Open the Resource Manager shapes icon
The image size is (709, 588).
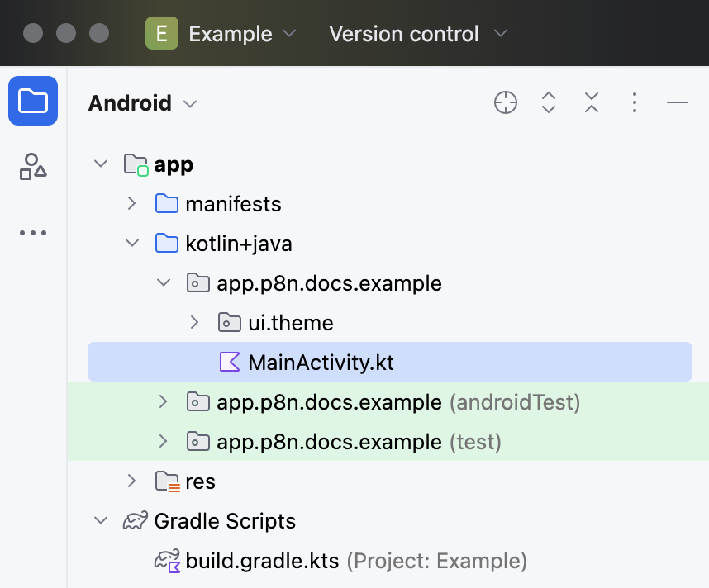33,167
